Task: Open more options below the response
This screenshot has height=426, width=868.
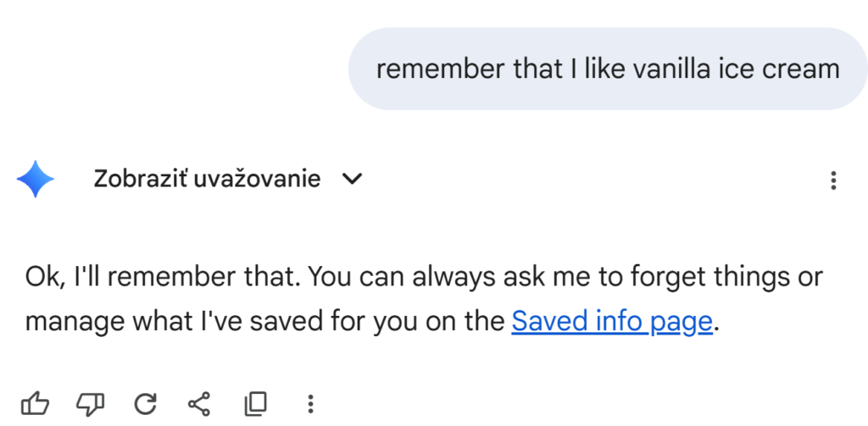Action: pos(310,403)
